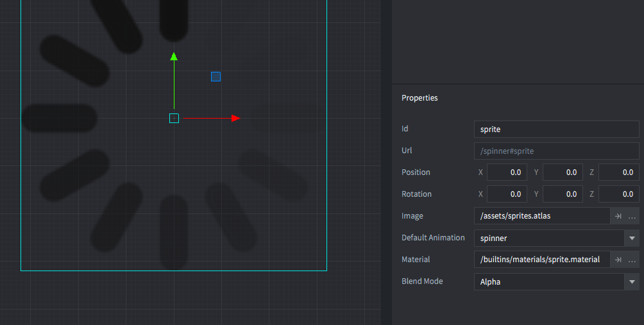The image size is (644, 325).
Task: Click the blue XY plane move handle
Action: pos(216,77)
